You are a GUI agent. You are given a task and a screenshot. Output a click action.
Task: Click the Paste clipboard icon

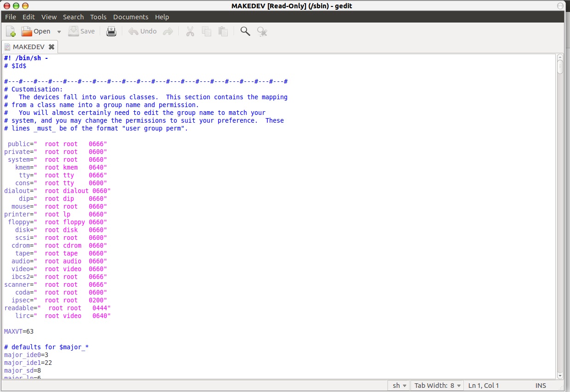(223, 31)
